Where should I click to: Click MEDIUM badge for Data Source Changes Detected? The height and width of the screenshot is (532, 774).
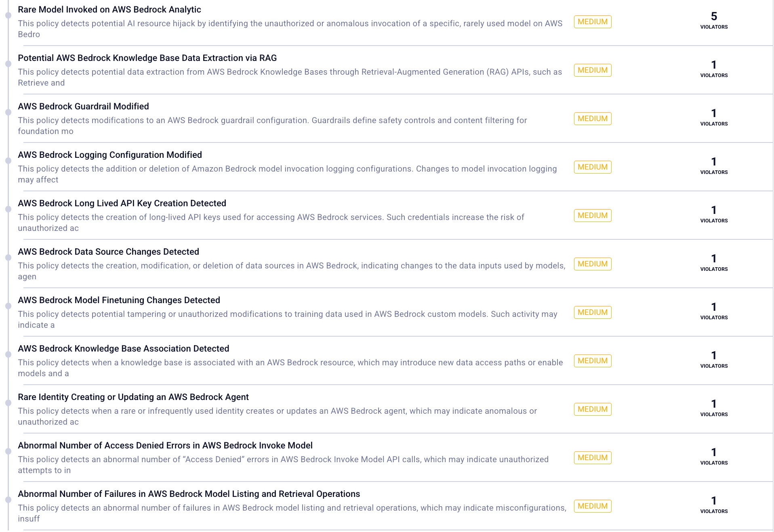point(593,264)
